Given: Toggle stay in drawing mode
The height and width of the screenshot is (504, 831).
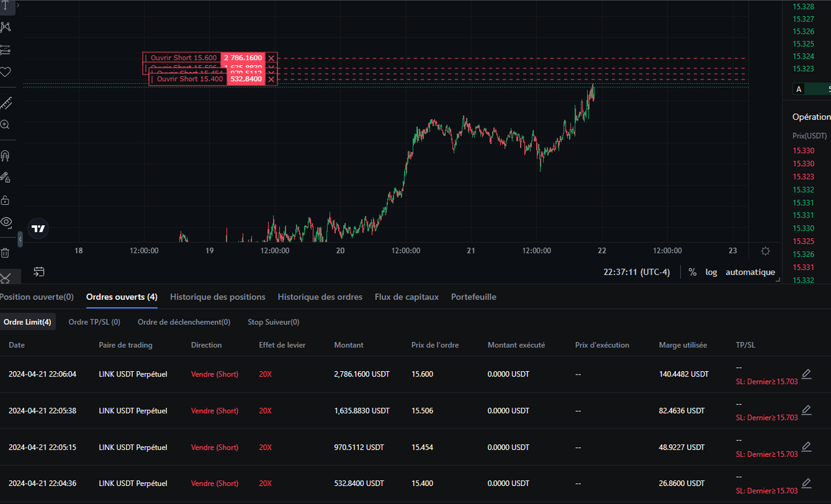Looking at the screenshot, I should pos(6,178).
